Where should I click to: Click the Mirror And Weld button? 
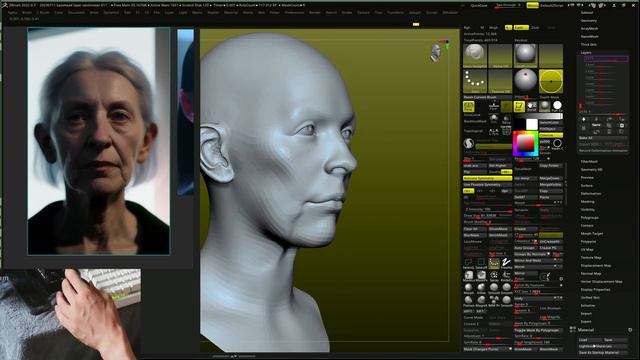click(x=538, y=260)
